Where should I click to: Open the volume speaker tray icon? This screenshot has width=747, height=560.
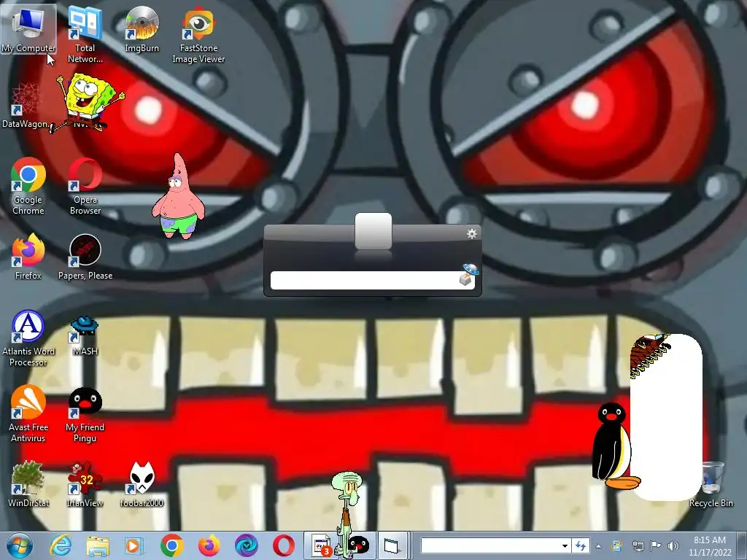pyautogui.click(x=673, y=545)
